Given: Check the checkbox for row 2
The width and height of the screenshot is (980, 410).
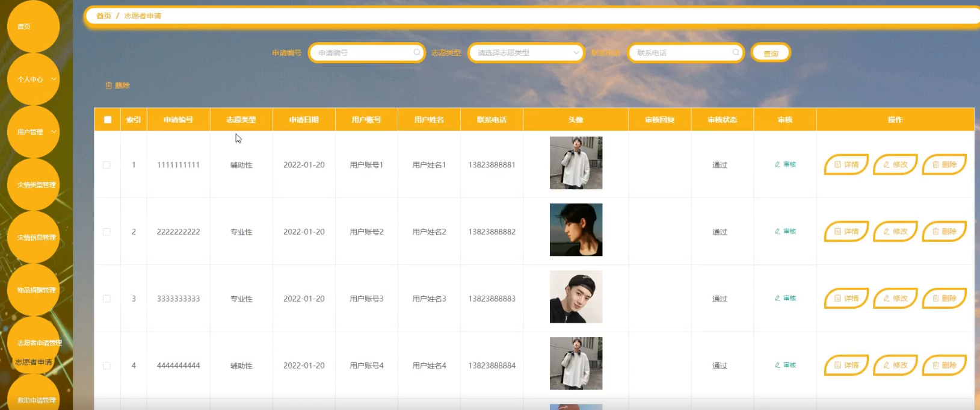Looking at the screenshot, I should pos(106,232).
